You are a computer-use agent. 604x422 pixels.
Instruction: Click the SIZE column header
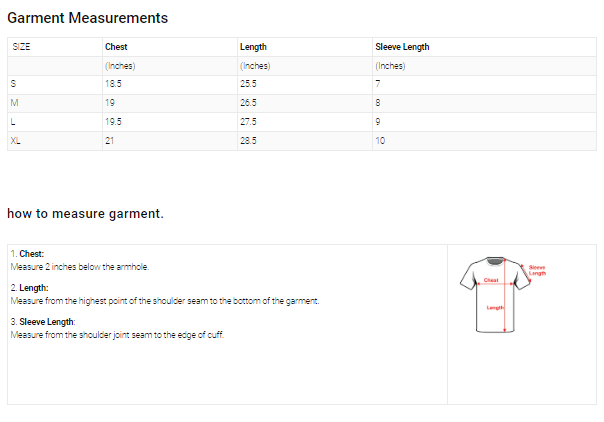(21, 47)
